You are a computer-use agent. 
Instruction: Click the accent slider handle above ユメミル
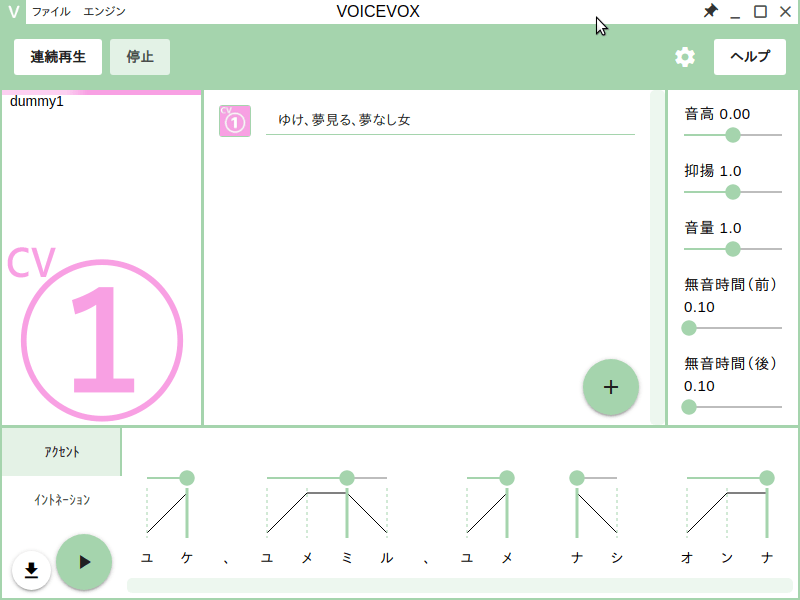tap(347, 478)
